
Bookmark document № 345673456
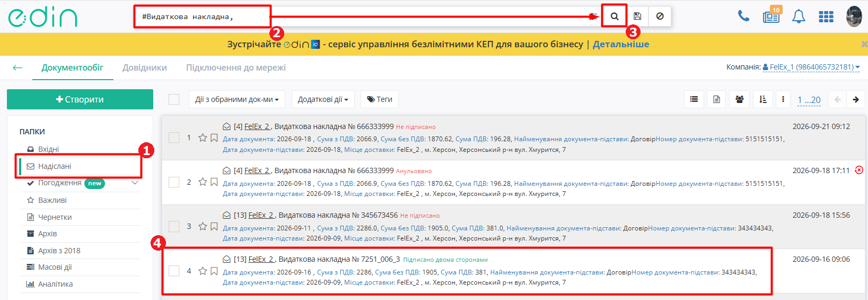click(214, 226)
